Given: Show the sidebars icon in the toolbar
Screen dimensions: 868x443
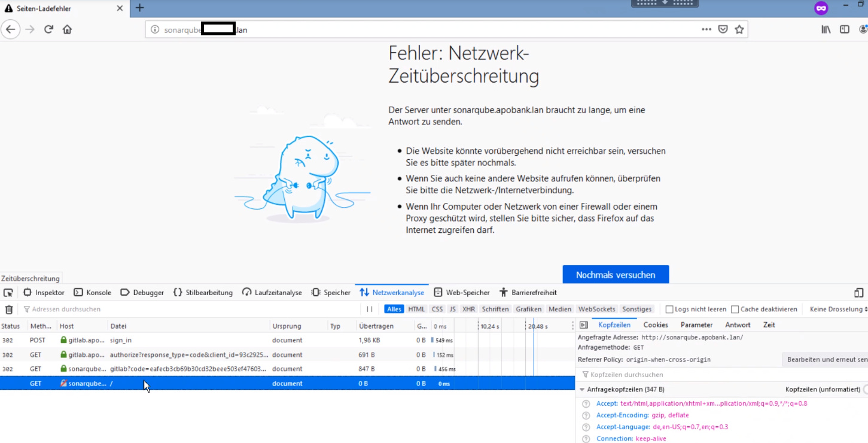Looking at the screenshot, I should pos(845,29).
